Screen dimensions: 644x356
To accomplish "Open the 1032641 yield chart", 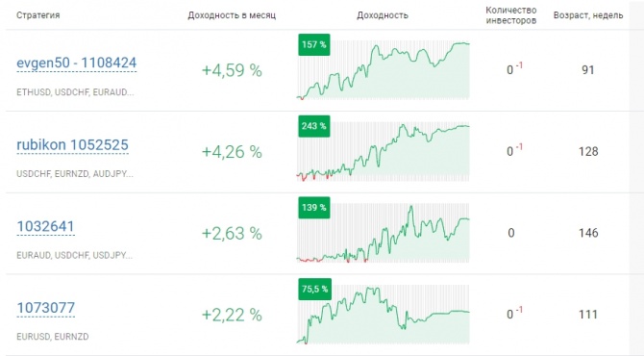I will point(383,233).
